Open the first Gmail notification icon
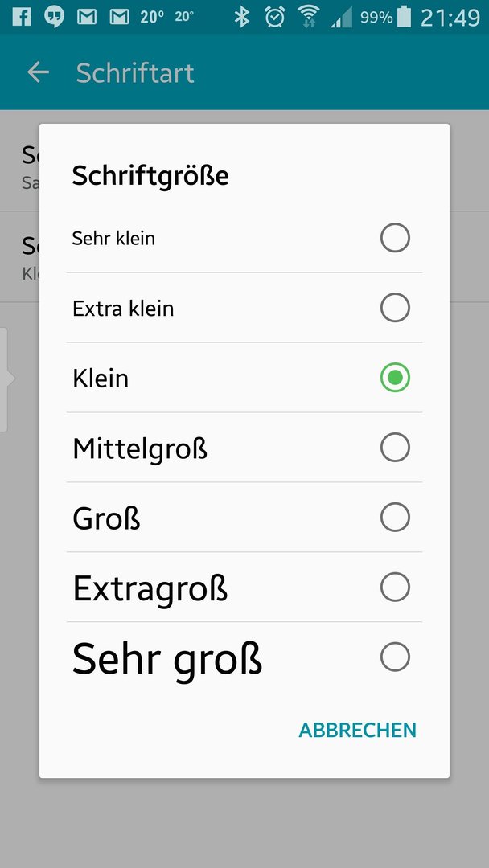 pos(87,17)
